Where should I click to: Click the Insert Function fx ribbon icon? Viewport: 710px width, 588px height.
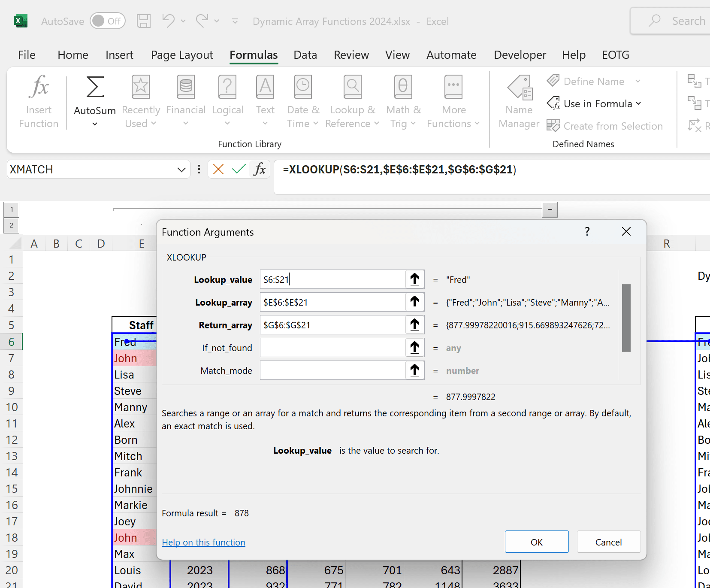click(39, 87)
